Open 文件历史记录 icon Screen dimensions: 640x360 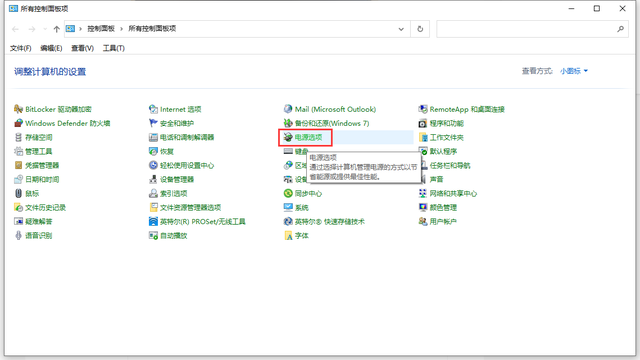point(18,207)
